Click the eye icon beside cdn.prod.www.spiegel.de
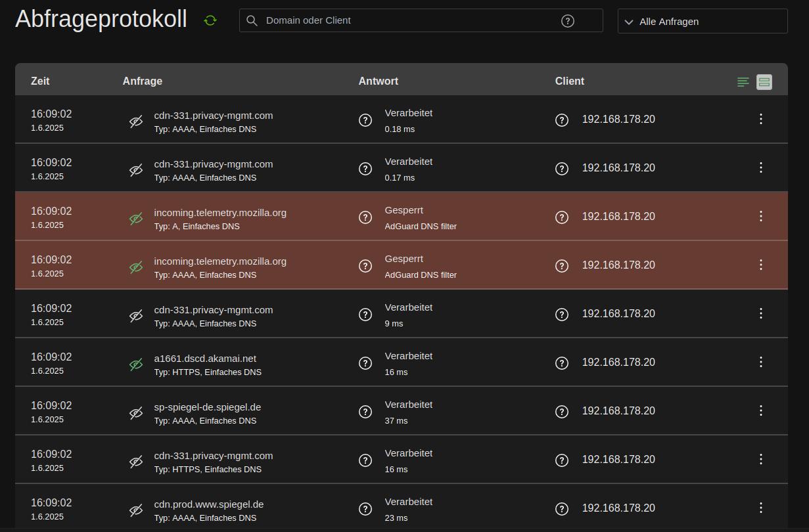Viewport: 809px width, 532px height. pyautogui.click(x=136, y=510)
